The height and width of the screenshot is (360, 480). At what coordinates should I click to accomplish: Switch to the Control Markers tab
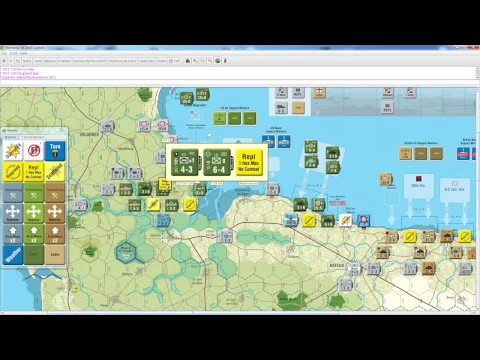click(33, 137)
